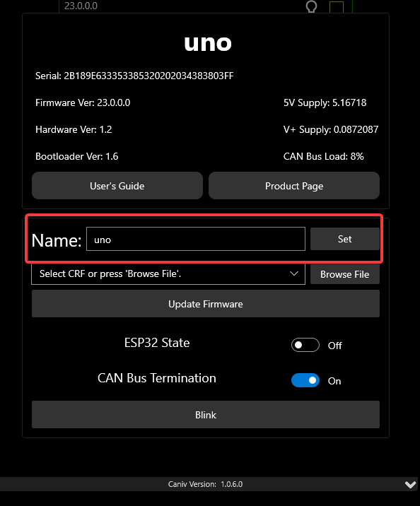Screen dimensions: 420x506
Task: Open the Select CRF dropdown
Action: (168, 274)
